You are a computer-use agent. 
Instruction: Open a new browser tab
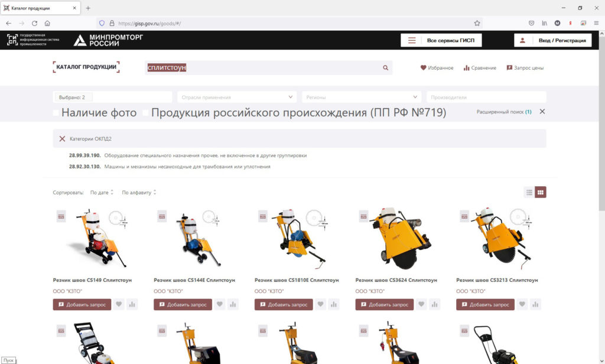[88, 8]
